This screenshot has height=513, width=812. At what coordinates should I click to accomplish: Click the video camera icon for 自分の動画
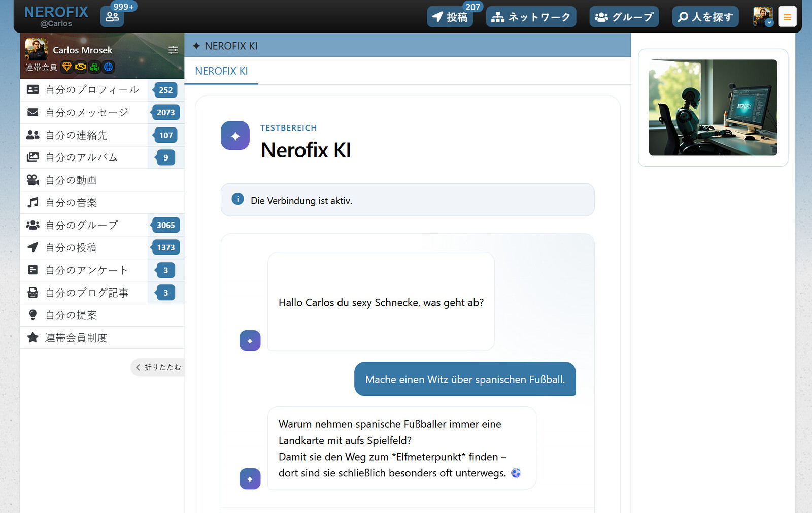(x=33, y=180)
